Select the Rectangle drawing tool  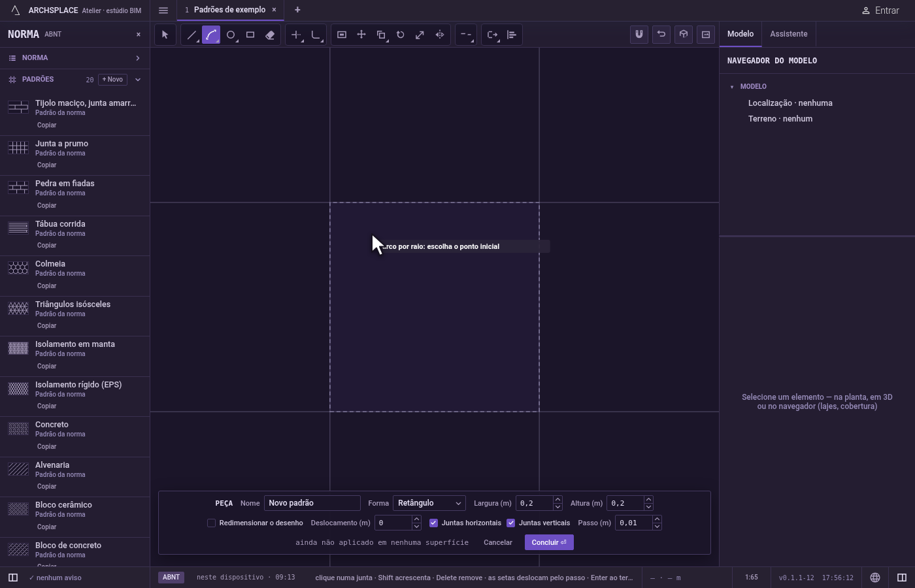pos(250,35)
